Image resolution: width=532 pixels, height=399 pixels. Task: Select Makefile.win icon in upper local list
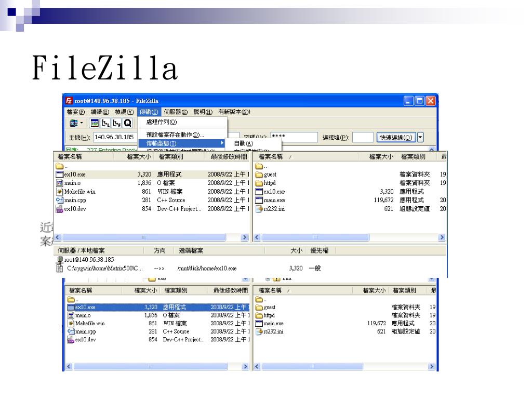click(x=60, y=191)
